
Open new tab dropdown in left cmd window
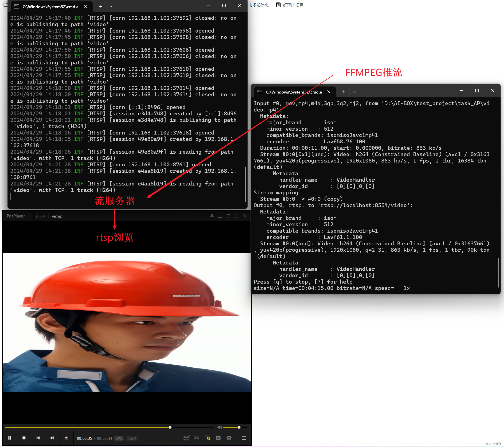[111, 7]
